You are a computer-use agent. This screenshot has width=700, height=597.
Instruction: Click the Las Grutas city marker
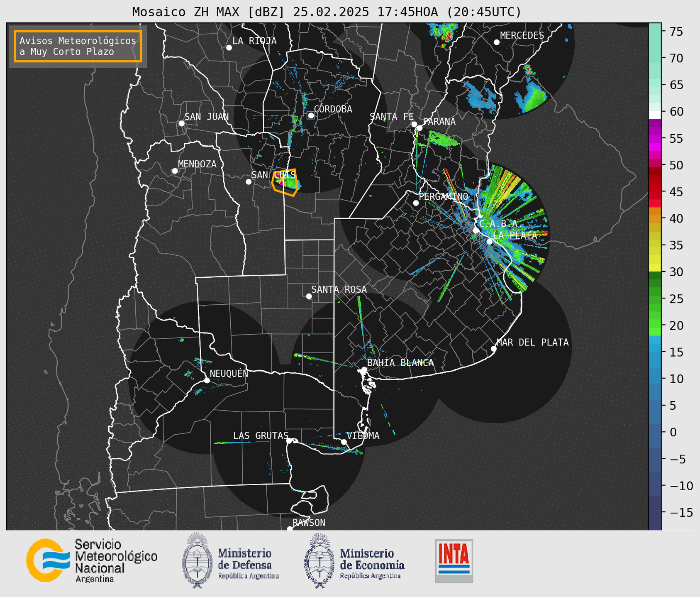(x=289, y=440)
